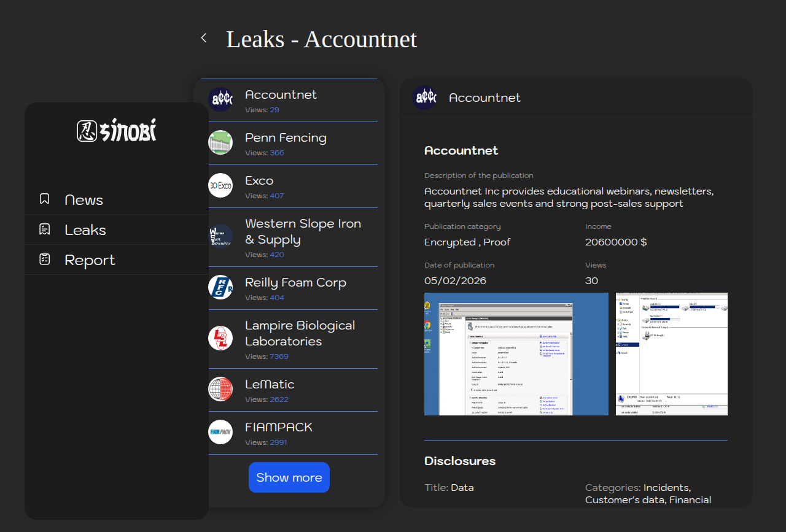Viewport: 786px width, 532px height.
Task: Select Western Slope Iron & Supply entry
Action: pos(303,232)
